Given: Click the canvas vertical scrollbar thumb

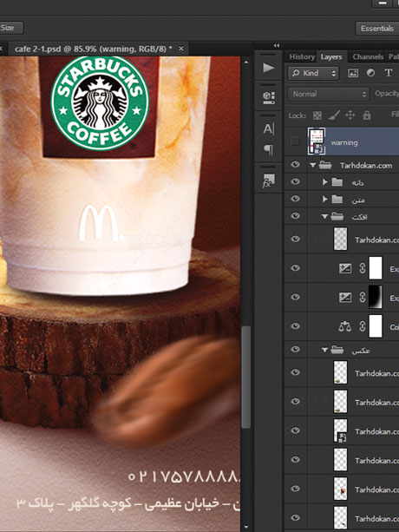Looking at the screenshot, I should (246, 377).
